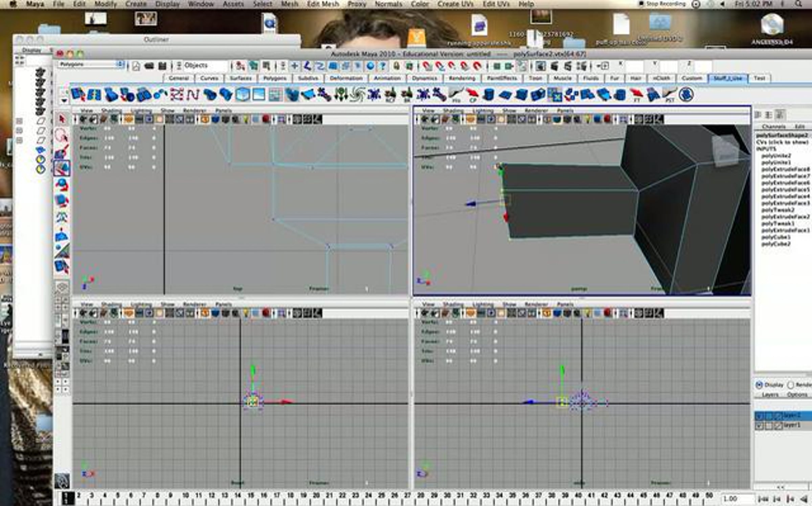This screenshot has height=506, width=812.
Task: Click the go to start playback button
Action: click(763, 499)
